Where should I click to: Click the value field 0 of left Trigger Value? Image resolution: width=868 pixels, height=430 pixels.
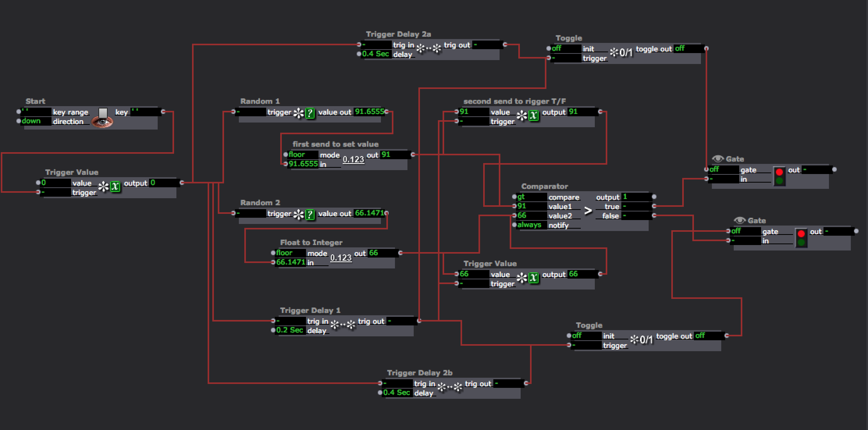tap(55, 183)
